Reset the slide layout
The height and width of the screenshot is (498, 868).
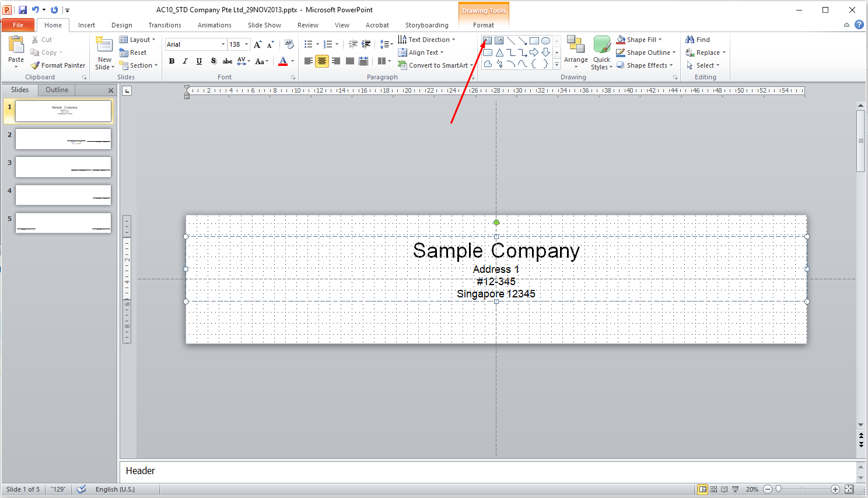click(x=133, y=52)
